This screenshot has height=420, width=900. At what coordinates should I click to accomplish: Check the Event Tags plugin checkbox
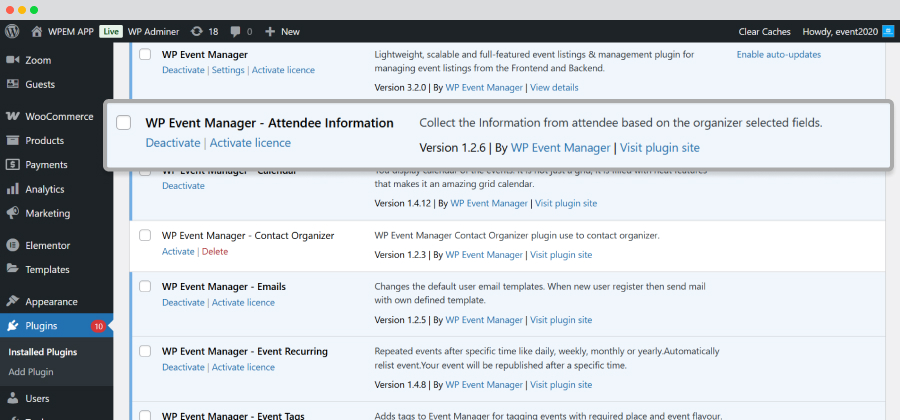click(145, 415)
